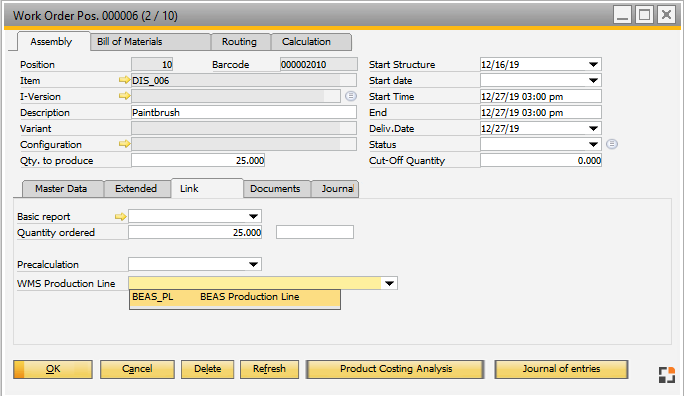This screenshot has width=684, height=396.
Task: Open Product Costing Analysis
Action: (x=395, y=369)
